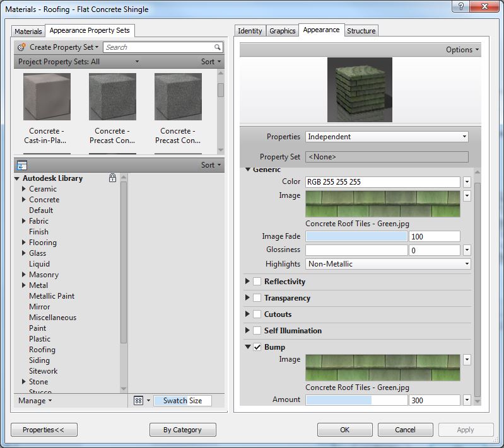
Task: Enable the Reflectivity checkbox
Action: tap(257, 282)
